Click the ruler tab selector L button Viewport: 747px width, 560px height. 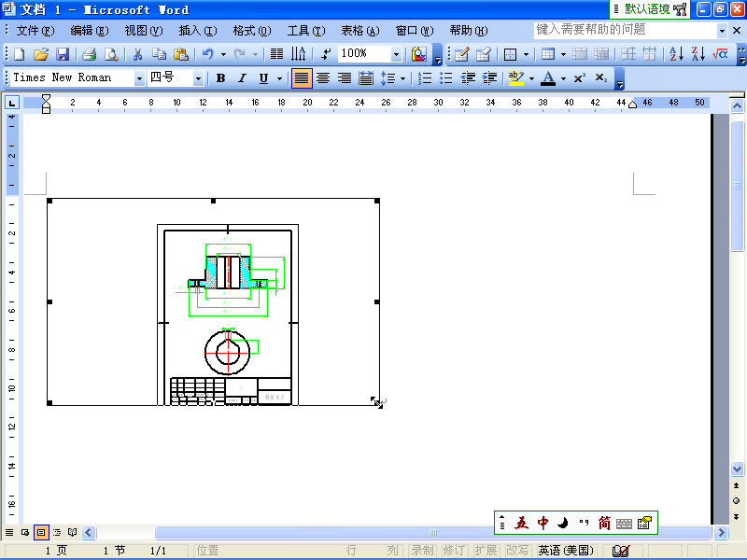(12, 103)
